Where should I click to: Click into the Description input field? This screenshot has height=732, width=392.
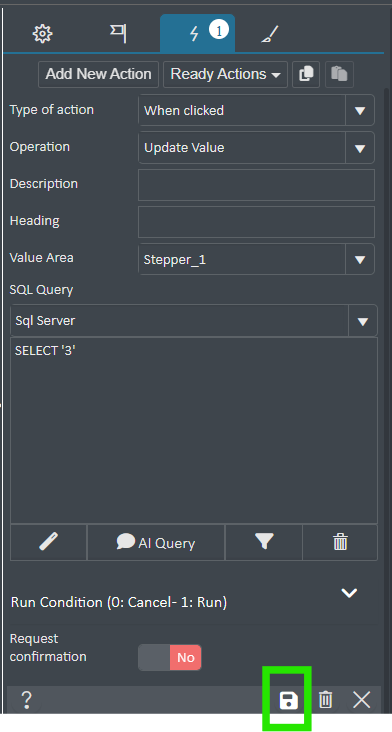pyautogui.click(x=257, y=185)
